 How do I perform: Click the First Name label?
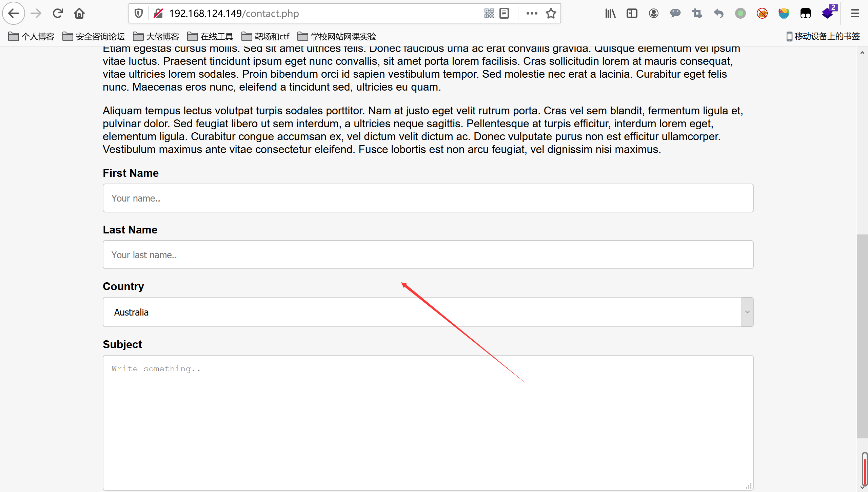point(131,173)
